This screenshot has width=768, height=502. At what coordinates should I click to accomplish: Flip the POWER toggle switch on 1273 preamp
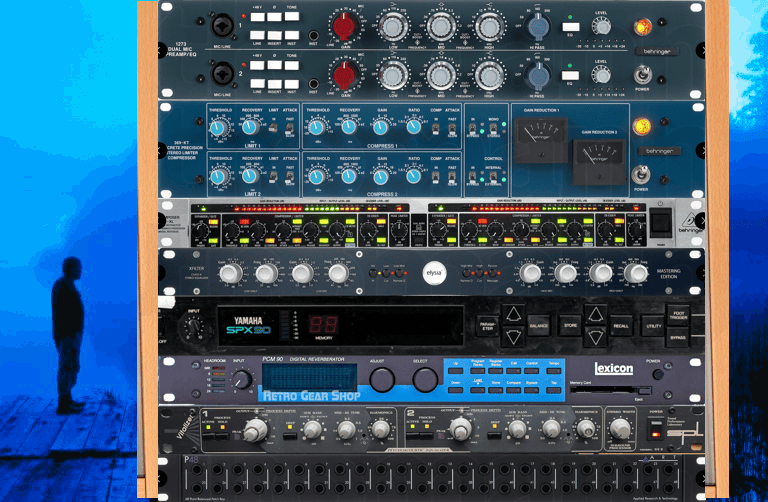point(642,75)
